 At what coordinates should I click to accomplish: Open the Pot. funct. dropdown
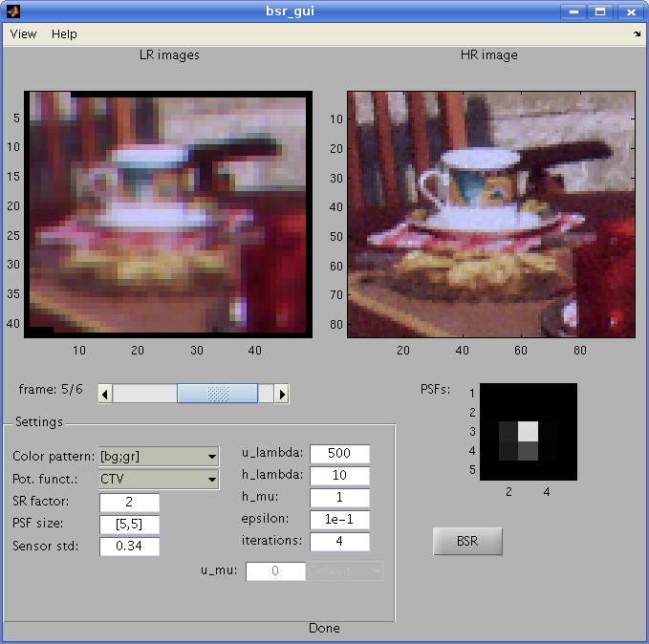(x=159, y=479)
